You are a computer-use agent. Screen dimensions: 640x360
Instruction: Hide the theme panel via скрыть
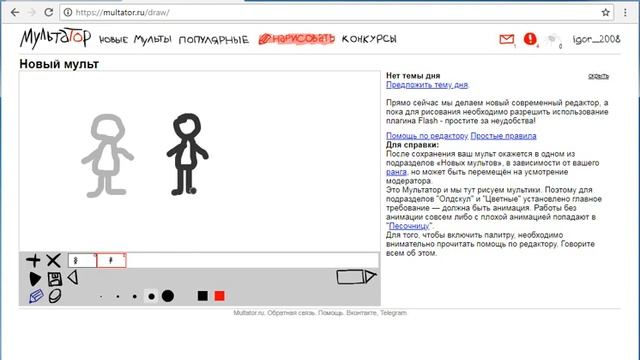point(598,76)
